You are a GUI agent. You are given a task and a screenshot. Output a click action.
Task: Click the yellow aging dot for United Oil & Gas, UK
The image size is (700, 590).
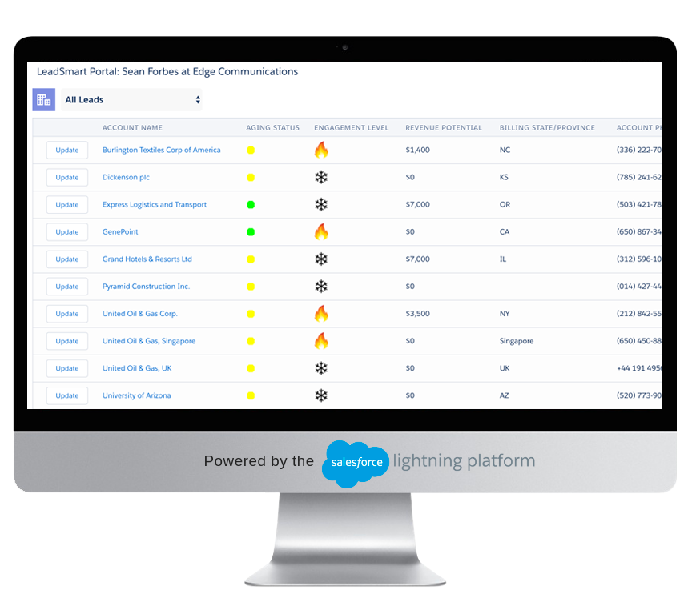[x=251, y=368]
